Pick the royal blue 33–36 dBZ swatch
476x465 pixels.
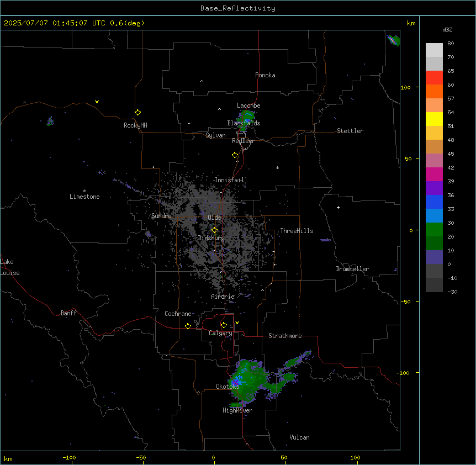[434, 202]
